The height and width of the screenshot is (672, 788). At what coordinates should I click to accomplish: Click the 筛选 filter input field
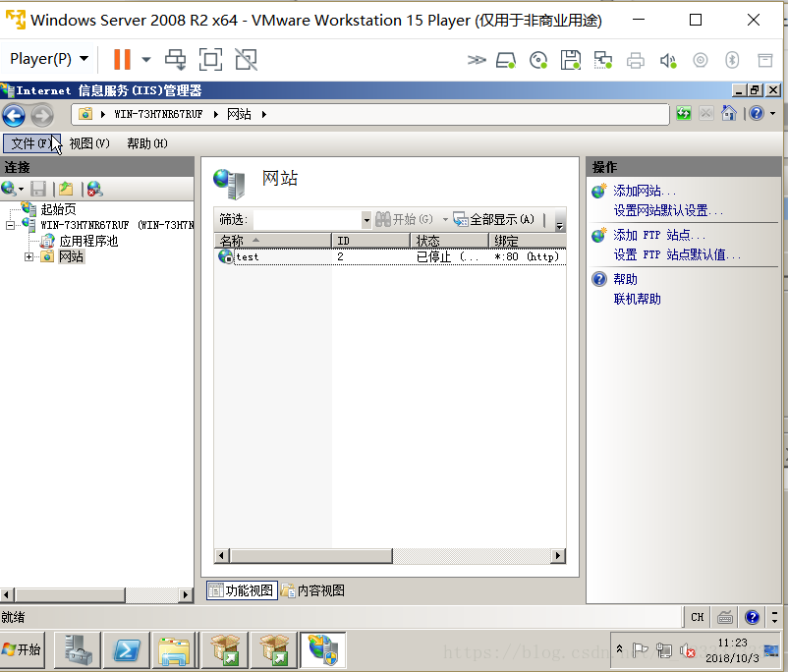point(308,220)
